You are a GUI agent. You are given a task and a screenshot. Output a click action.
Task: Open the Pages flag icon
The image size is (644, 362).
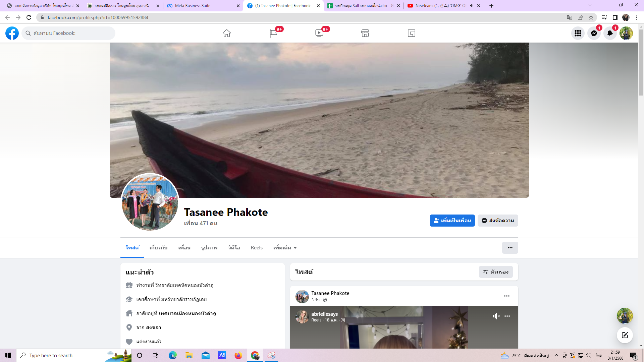point(273,33)
